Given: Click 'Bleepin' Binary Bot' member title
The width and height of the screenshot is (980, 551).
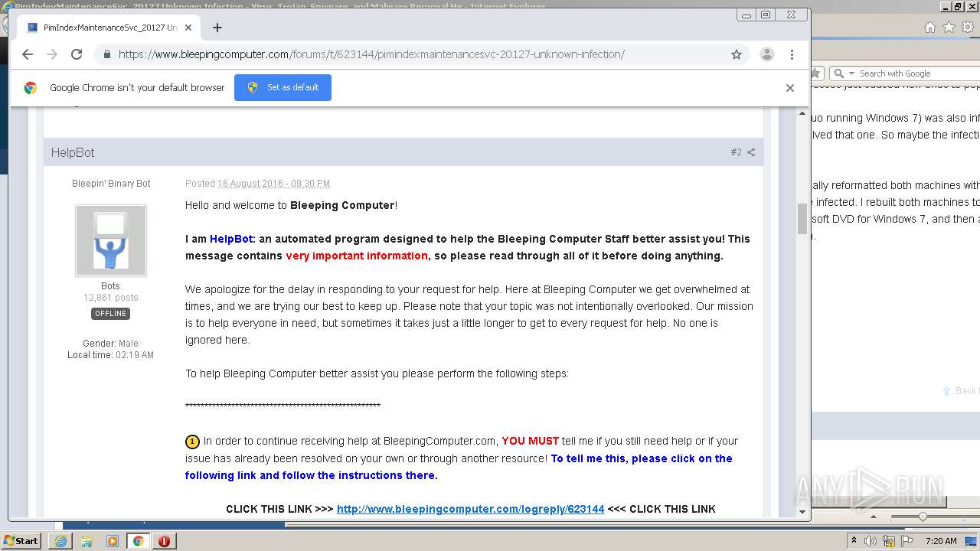Looking at the screenshot, I should click(111, 184).
